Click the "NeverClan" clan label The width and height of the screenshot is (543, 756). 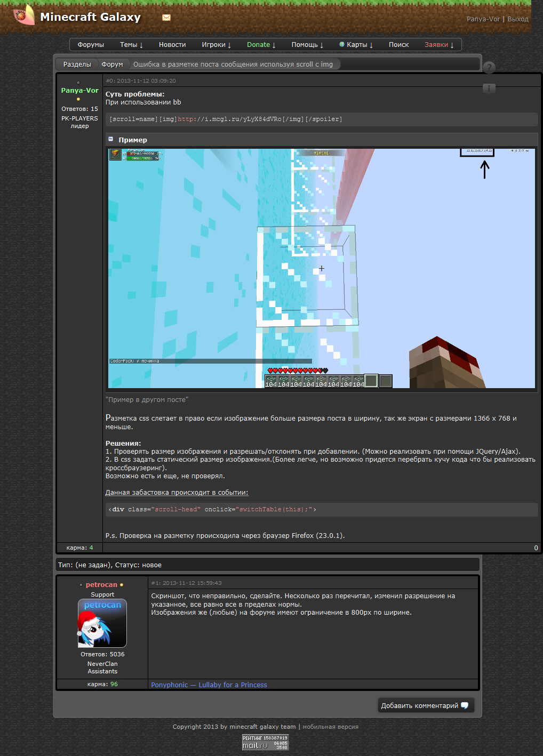click(102, 664)
